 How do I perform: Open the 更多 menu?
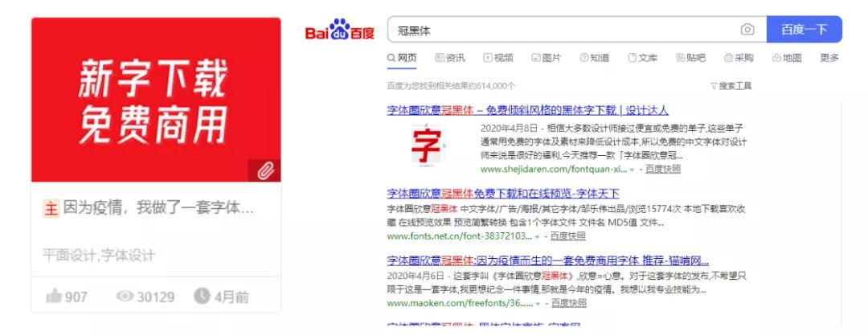coord(829,58)
